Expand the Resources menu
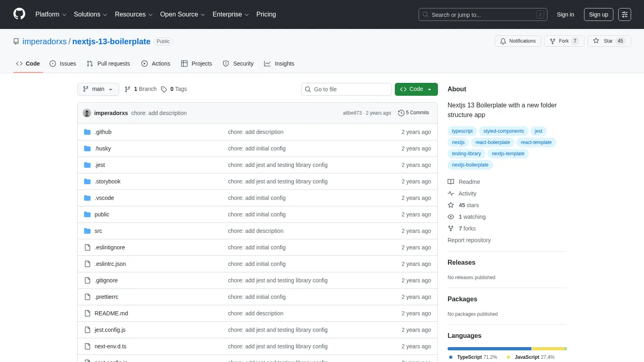This screenshot has height=362, width=644. tap(134, 14)
